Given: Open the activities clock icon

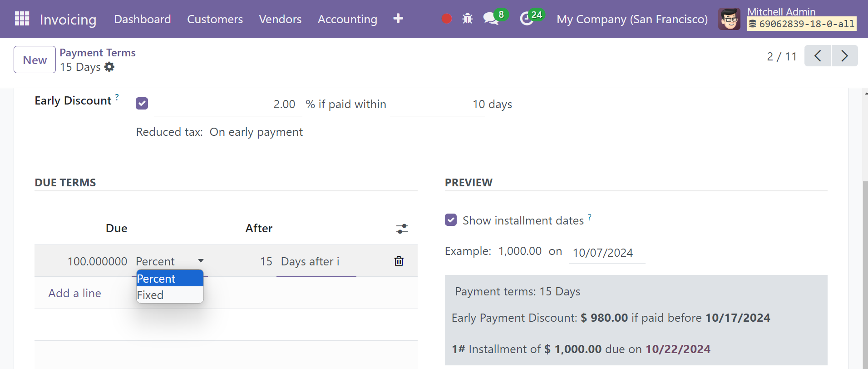Looking at the screenshot, I should (526, 19).
